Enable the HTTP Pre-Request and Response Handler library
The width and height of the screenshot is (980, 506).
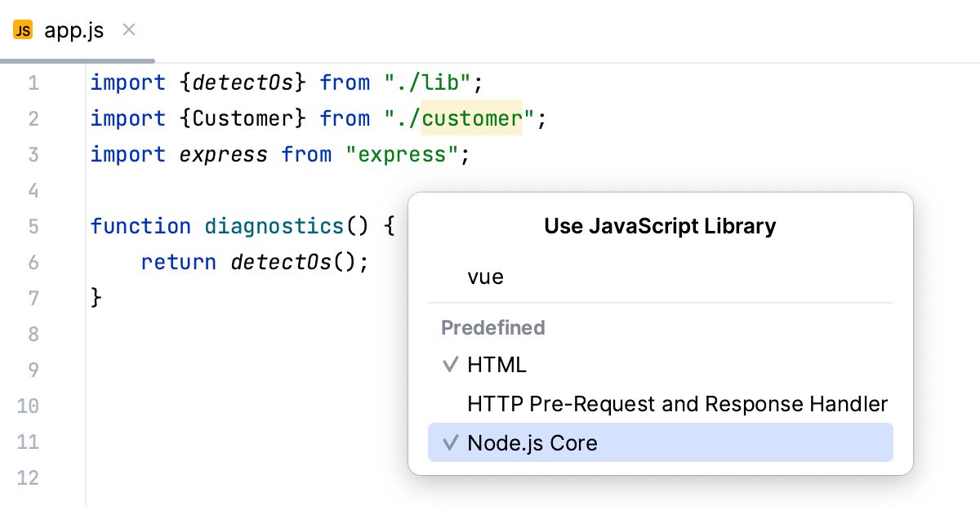(x=676, y=403)
